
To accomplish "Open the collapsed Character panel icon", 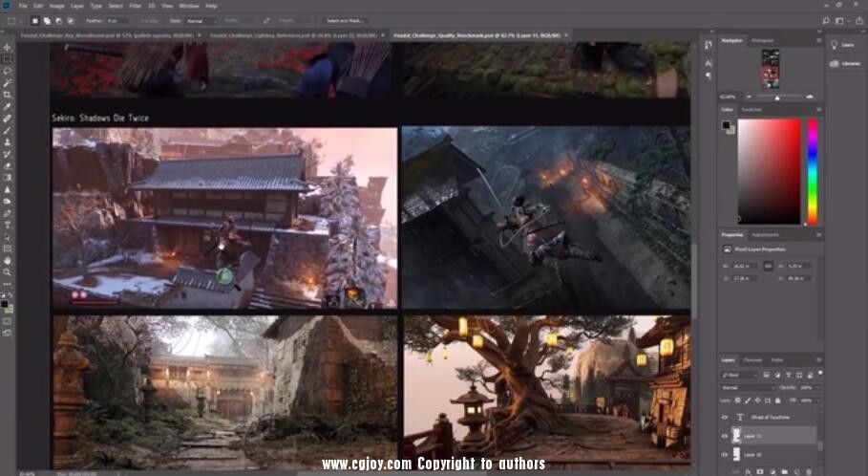I will 708,63.
